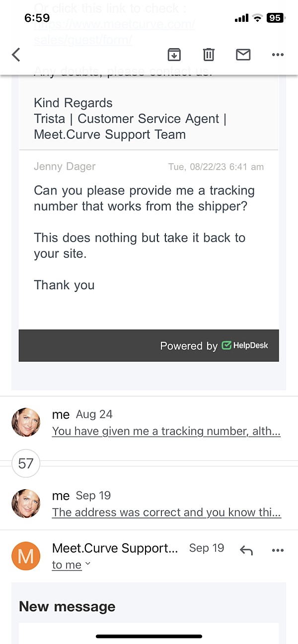Expand the 57 collapsed messages
The height and width of the screenshot is (644, 298).
pyautogui.click(x=26, y=463)
